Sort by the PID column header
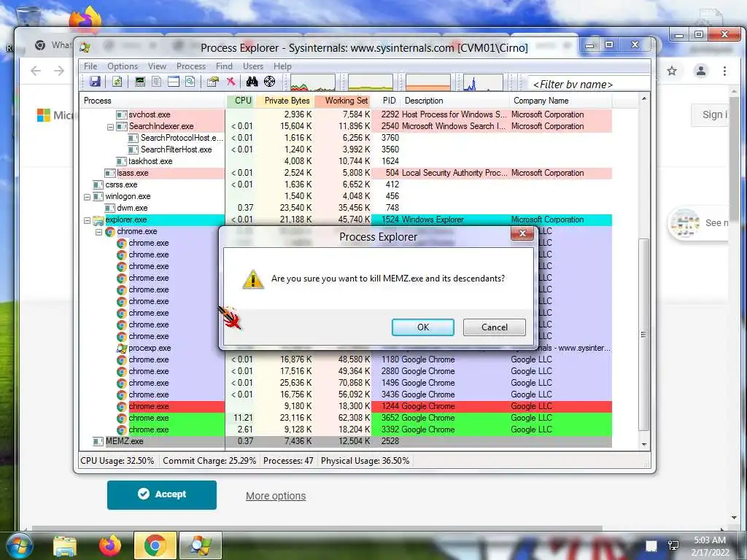Image resolution: width=747 pixels, height=560 pixels. tap(387, 101)
